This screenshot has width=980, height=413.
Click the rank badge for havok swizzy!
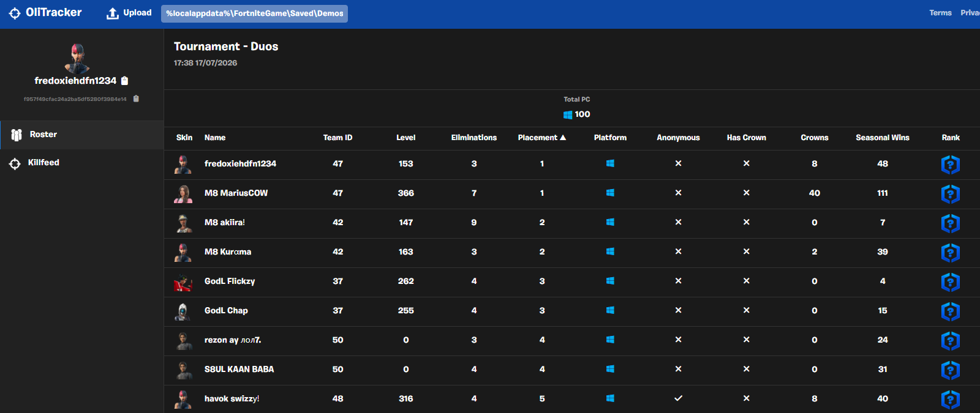[x=951, y=400]
